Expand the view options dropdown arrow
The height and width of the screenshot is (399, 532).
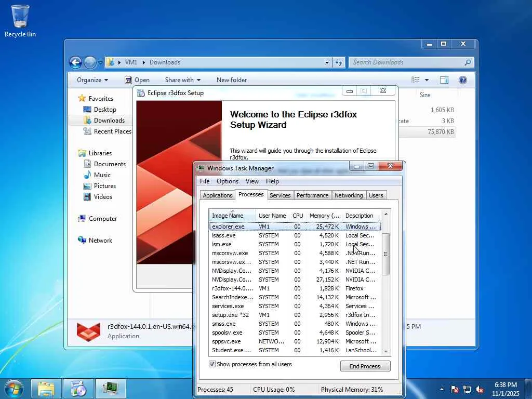pyautogui.click(x=427, y=80)
